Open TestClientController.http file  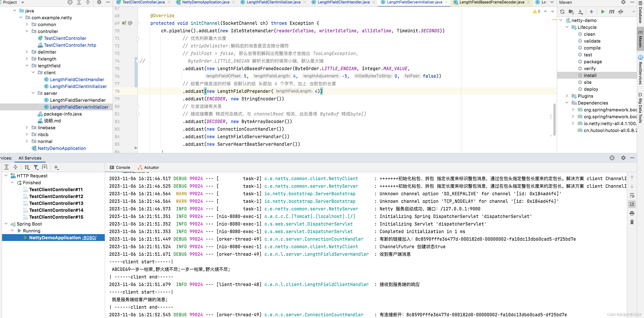coord(70,45)
